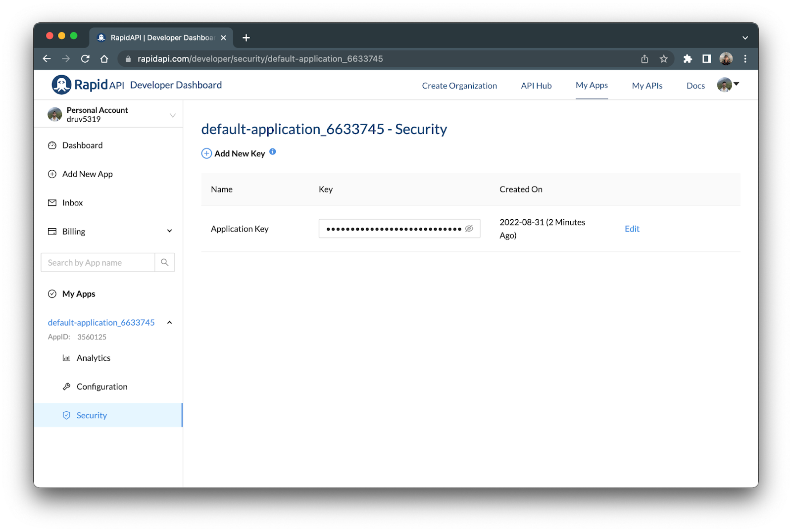
Task: Click Application Key name cell
Action: (240, 229)
